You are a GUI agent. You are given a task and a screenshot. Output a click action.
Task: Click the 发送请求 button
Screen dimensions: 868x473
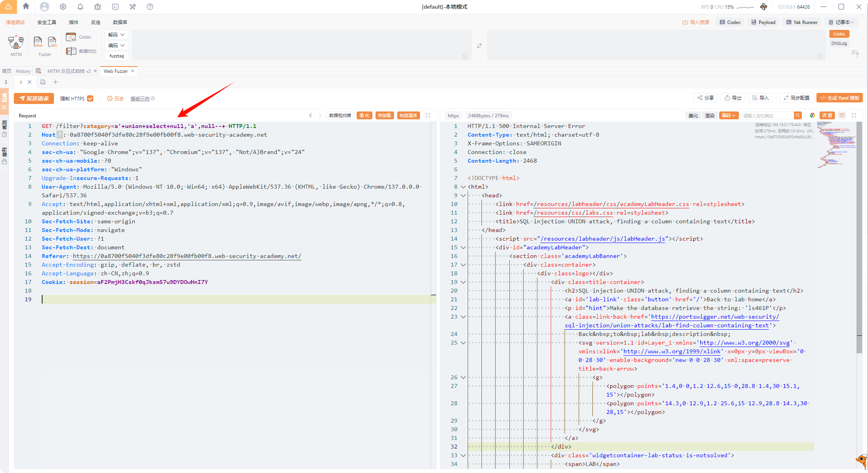[34, 98]
